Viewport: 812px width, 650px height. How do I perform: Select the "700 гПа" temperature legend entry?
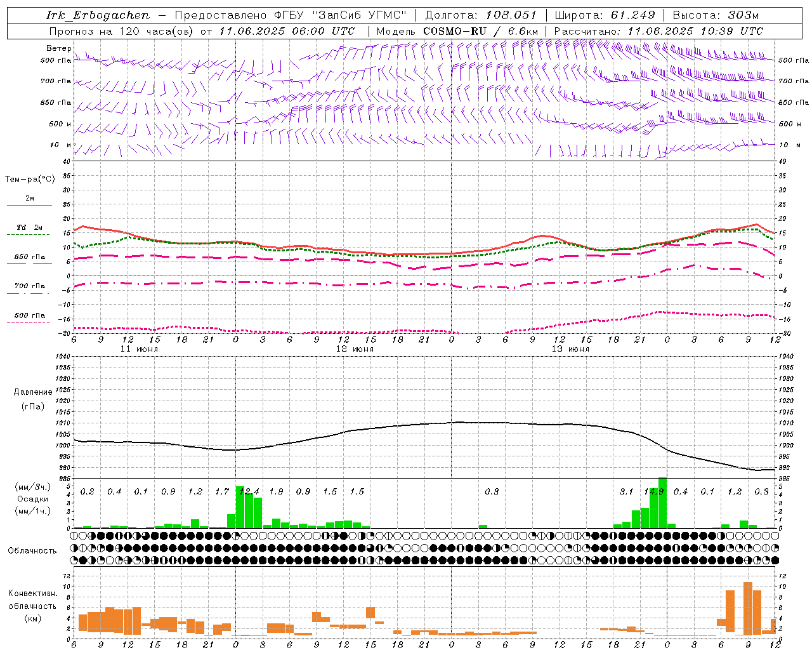click(30, 286)
